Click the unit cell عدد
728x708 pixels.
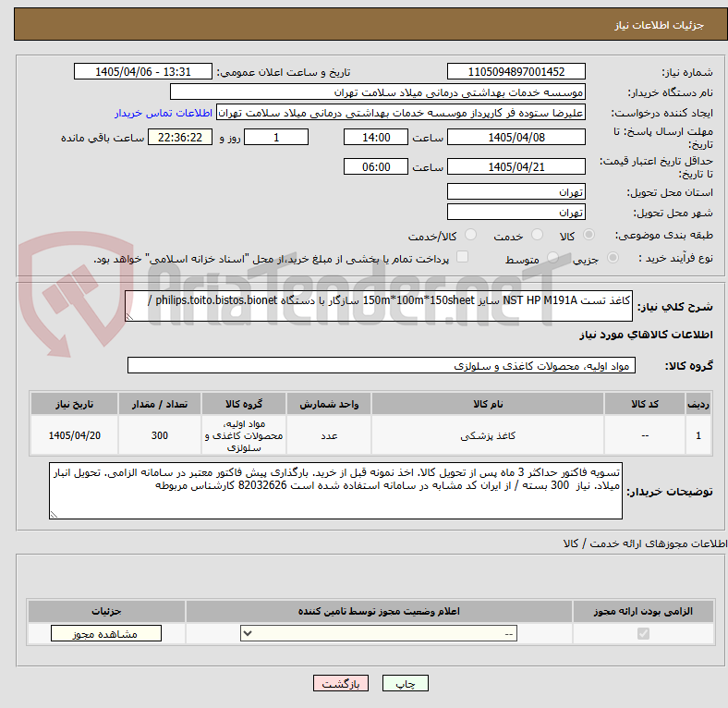coord(329,435)
